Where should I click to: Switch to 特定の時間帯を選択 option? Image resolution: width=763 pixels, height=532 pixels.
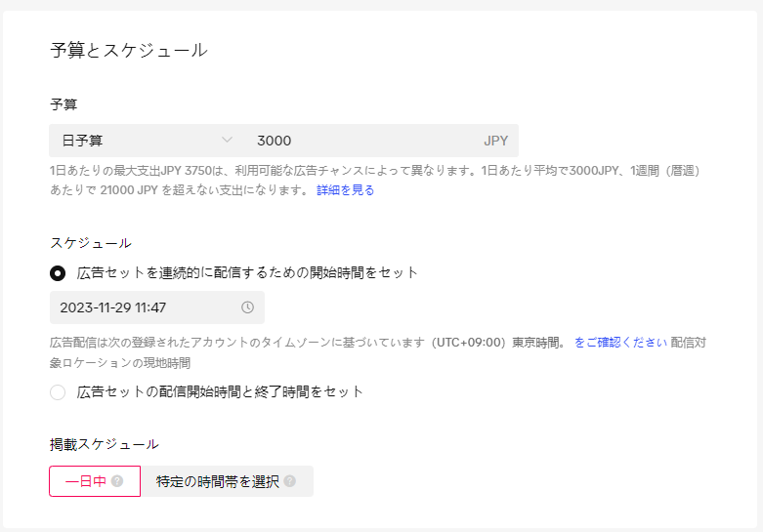coord(218,481)
